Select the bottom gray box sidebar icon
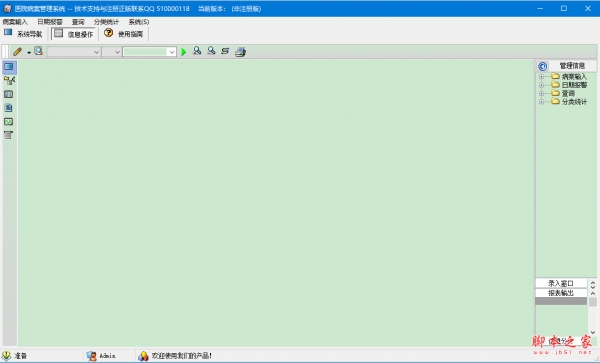 (8, 135)
